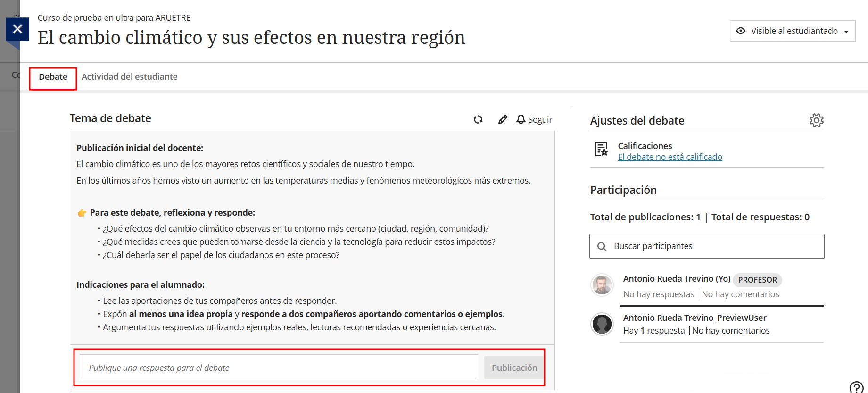The width and height of the screenshot is (868, 393).
Task: Select the Debate tab
Action: (x=53, y=77)
